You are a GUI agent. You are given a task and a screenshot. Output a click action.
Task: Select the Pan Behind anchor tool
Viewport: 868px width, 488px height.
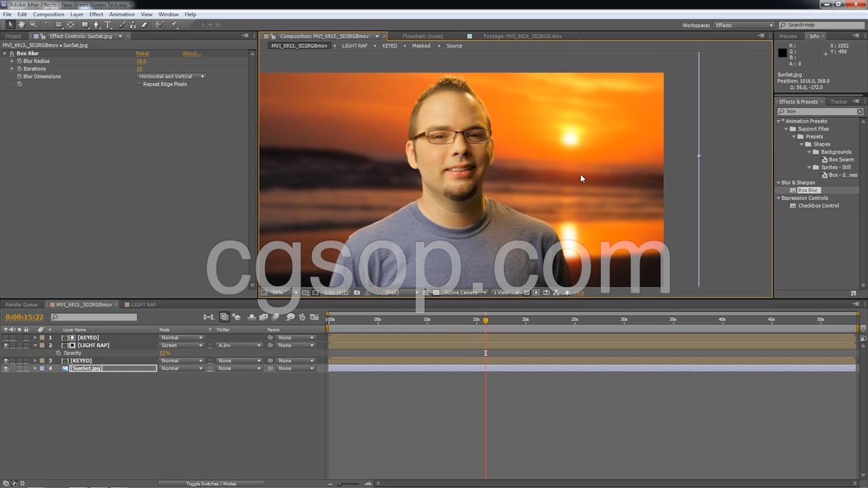[x=71, y=25]
